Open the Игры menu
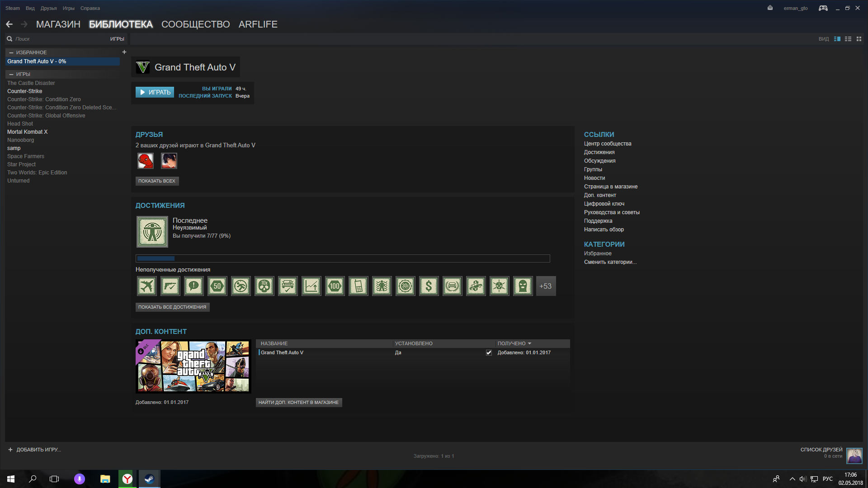868x488 pixels. [x=69, y=8]
